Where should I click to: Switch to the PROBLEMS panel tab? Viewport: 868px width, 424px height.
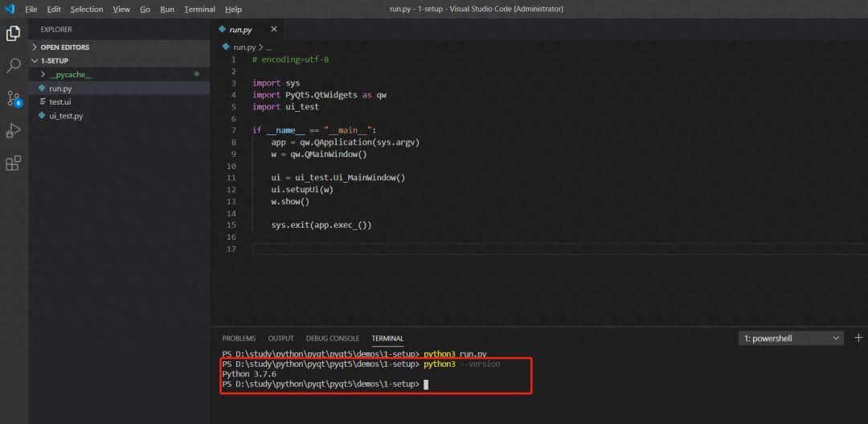click(240, 338)
